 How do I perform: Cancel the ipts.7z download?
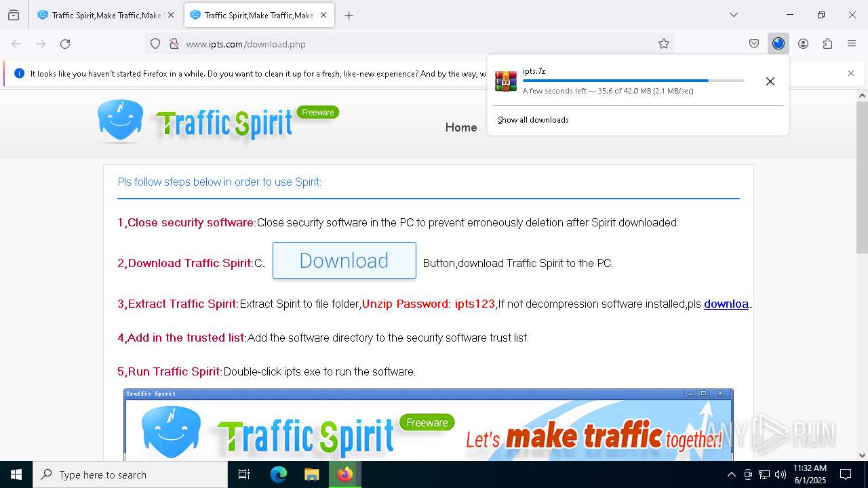pyautogui.click(x=770, y=81)
